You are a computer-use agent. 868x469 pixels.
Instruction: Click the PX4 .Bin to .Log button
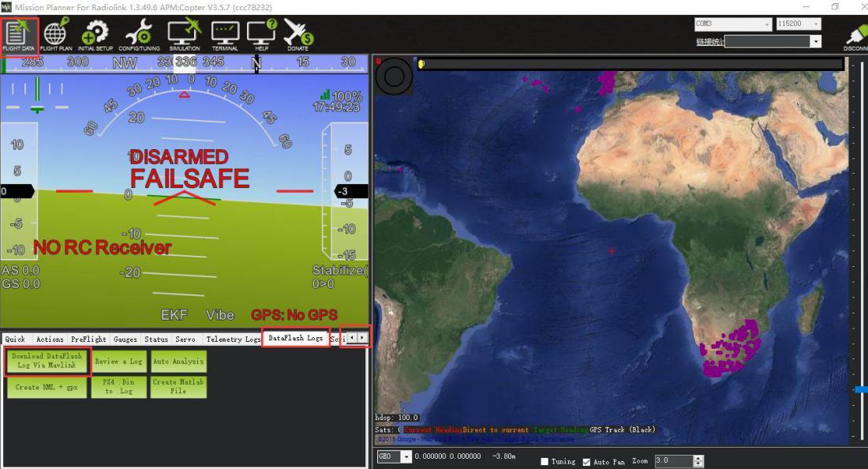coord(118,387)
